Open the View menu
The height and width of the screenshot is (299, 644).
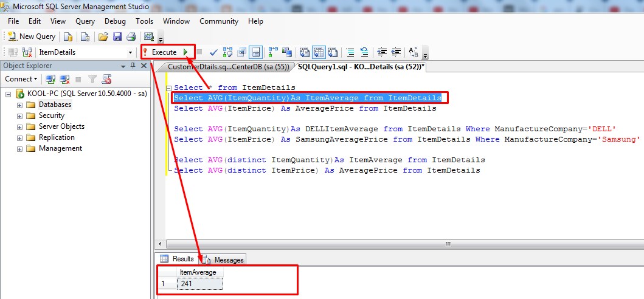(x=58, y=21)
